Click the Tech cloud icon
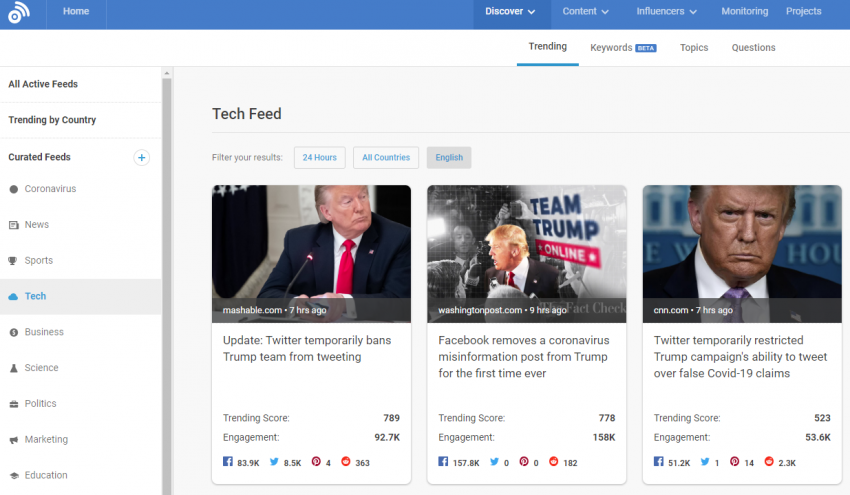 click(14, 297)
